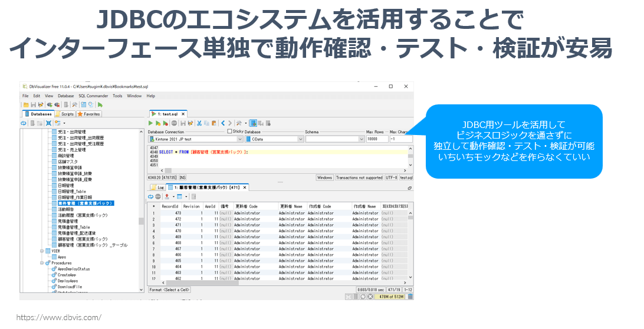The image size is (644, 329).
Task: Click green Run icon in the main toolbar
Action: (100, 105)
